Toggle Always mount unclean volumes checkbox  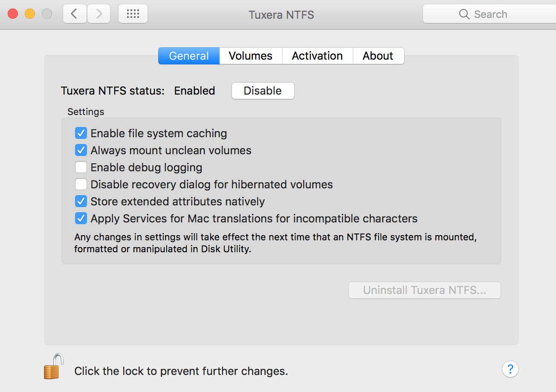(x=81, y=150)
